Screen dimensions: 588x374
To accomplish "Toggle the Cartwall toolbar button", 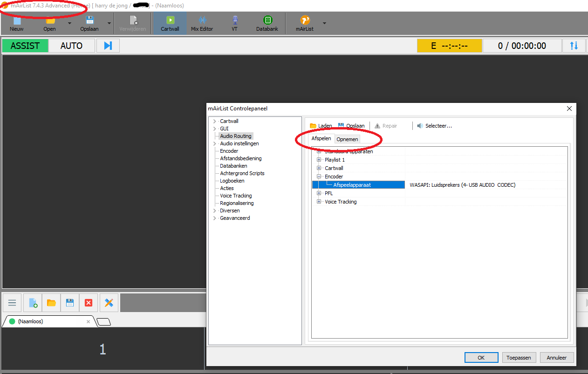I will coord(170,24).
